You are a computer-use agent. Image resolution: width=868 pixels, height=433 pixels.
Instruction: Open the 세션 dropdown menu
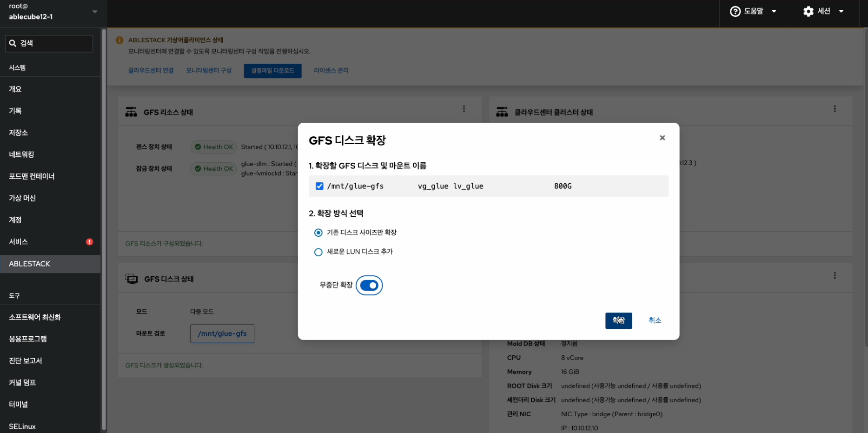841,11
